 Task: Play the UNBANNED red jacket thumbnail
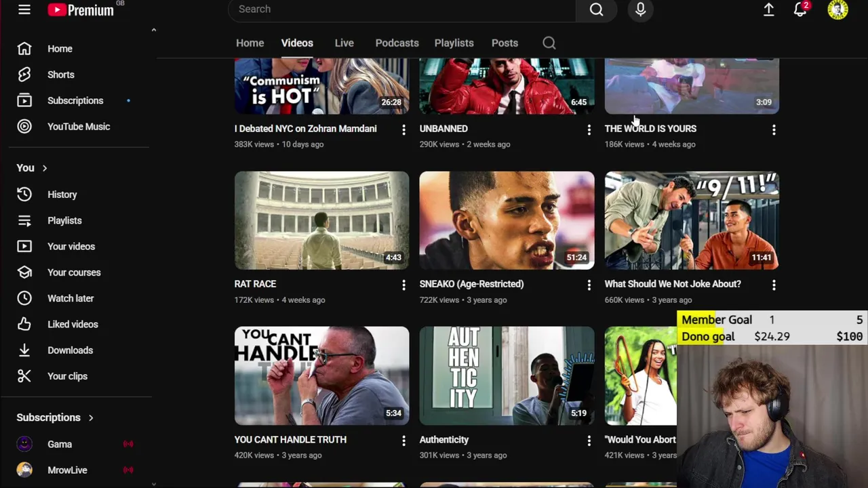pyautogui.click(x=507, y=86)
